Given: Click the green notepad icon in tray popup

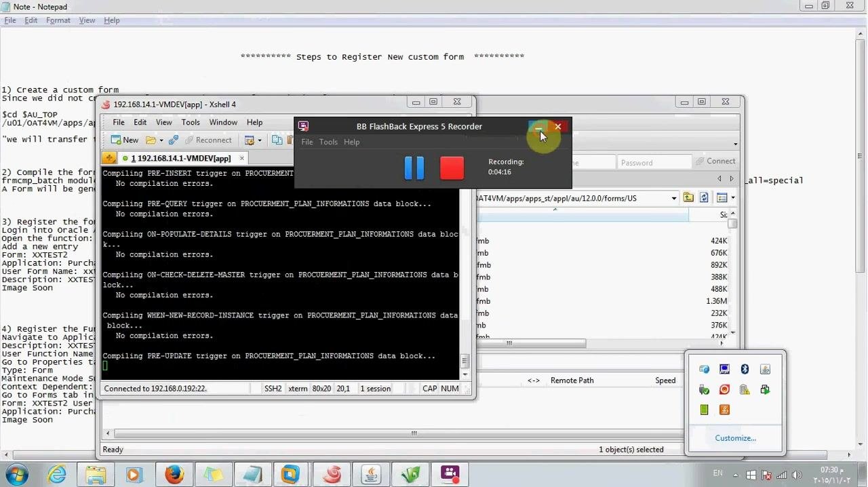Looking at the screenshot, I should click(704, 410).
